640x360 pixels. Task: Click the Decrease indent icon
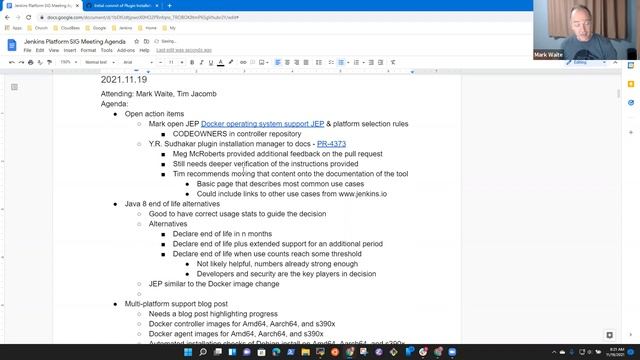pos(371,62)
